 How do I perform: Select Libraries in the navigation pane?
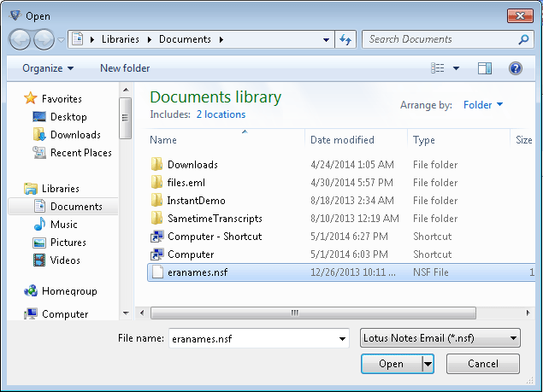point(51,189)
